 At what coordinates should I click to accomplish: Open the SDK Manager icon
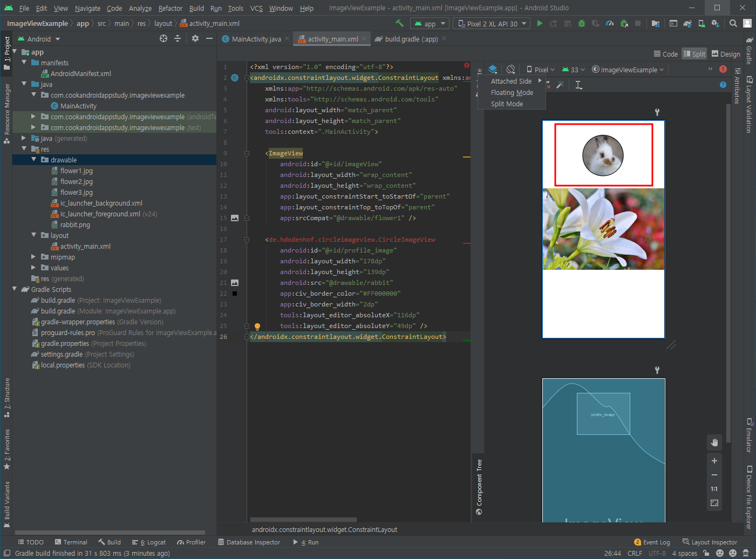[715, 23]
